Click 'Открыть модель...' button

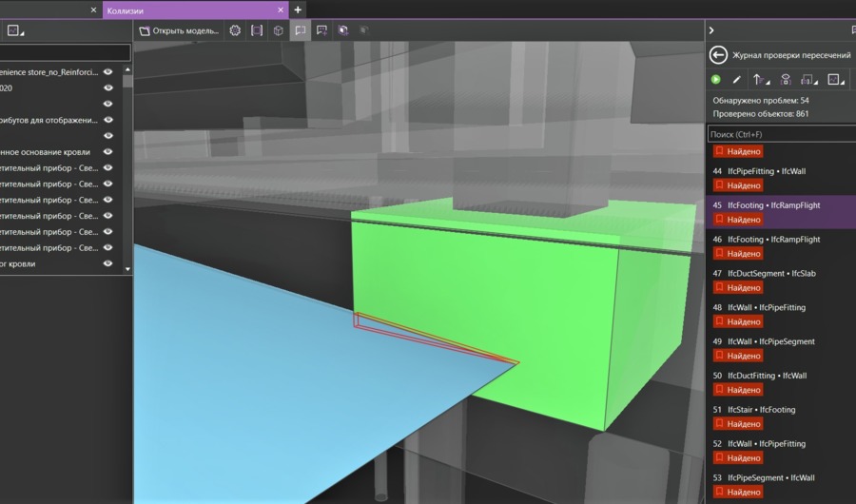tap(180, 30)
